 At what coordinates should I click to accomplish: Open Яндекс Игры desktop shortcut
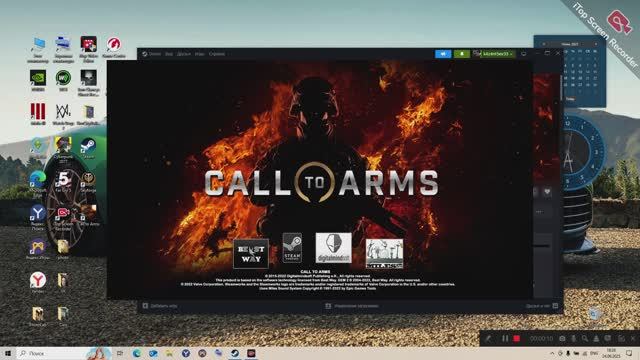[x=38, y=249]
